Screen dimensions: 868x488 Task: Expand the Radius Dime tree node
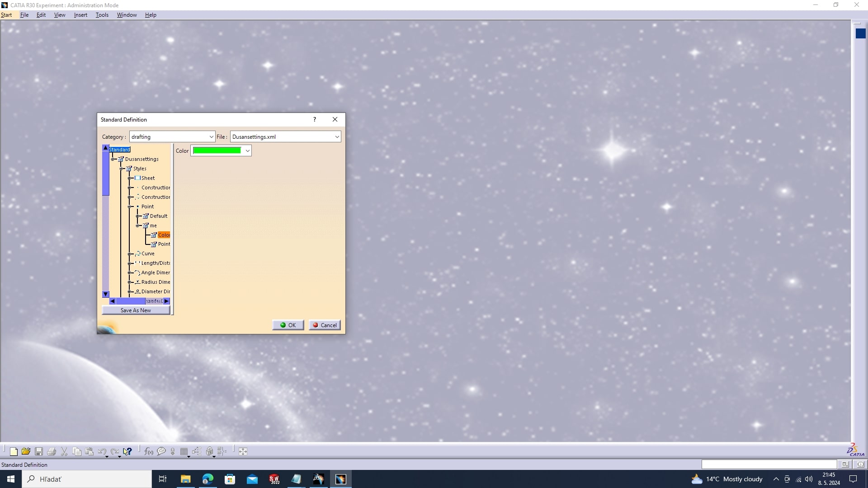click(x=130, y=282)
